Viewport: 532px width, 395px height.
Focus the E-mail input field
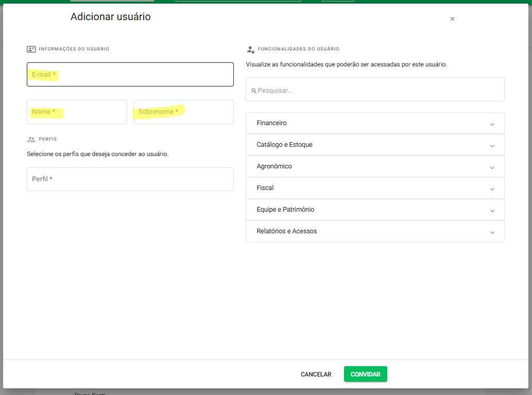coord(130,75)
